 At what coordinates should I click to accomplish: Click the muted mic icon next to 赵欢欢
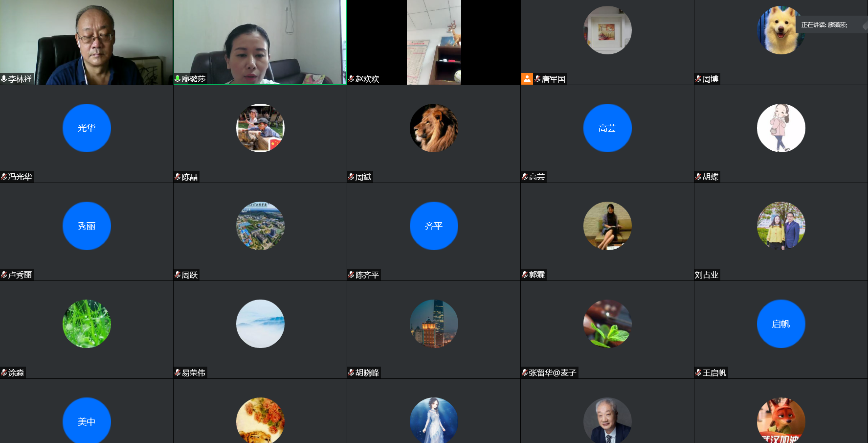tap(351, 79)
